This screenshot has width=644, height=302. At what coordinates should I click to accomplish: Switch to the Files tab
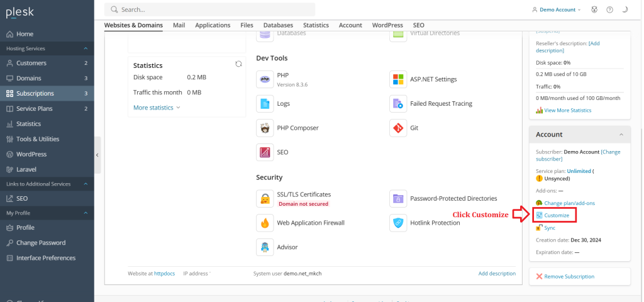tap(247, 25)
